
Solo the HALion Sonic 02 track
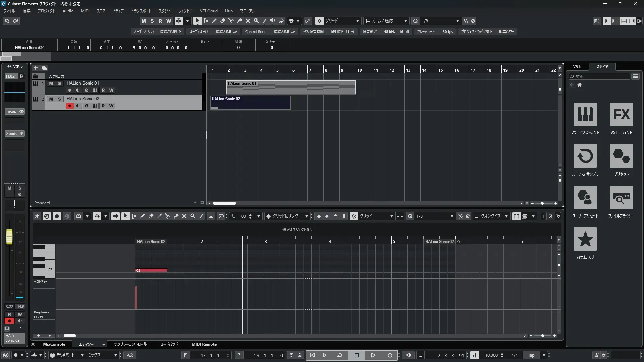pos(59,99)
